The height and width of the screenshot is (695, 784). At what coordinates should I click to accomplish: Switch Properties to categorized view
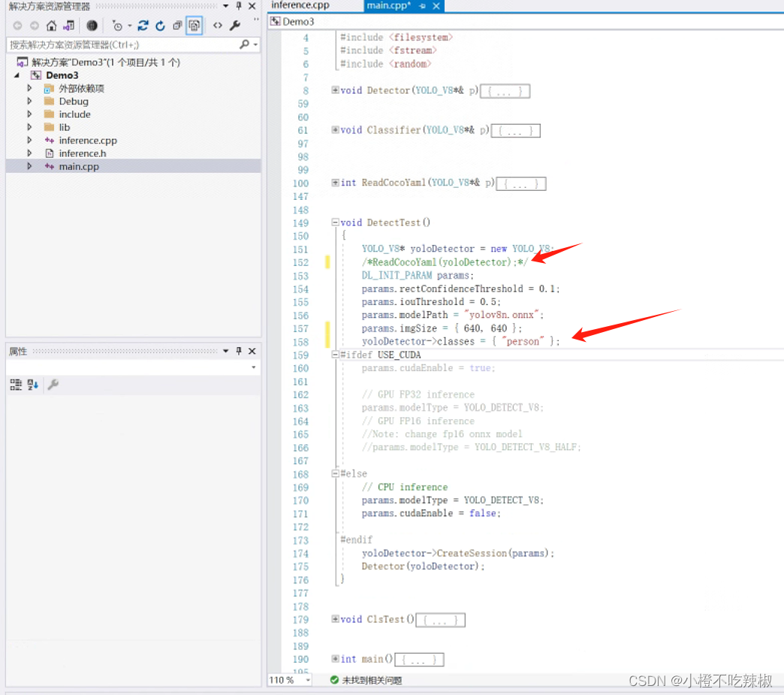tap(16, 384)
